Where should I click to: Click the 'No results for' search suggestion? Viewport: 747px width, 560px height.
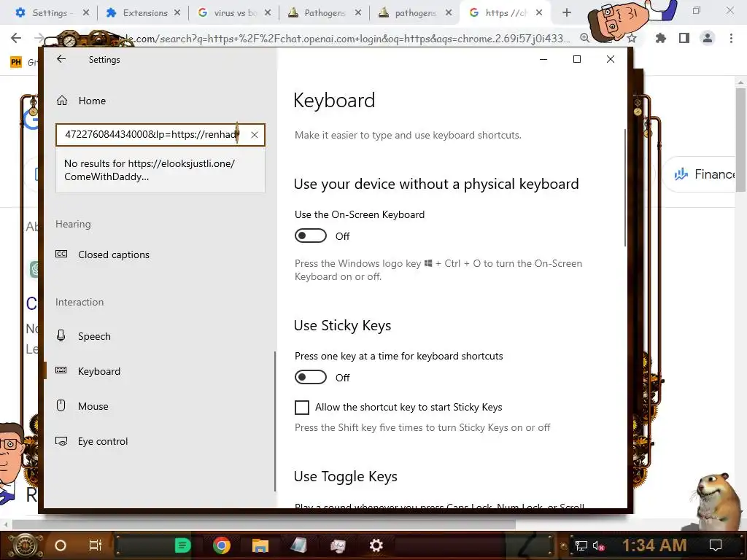point(160,170)
